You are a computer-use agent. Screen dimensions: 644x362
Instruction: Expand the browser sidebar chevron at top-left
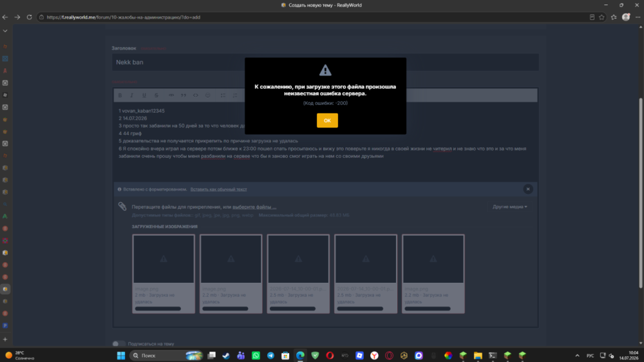pos(5,31)
